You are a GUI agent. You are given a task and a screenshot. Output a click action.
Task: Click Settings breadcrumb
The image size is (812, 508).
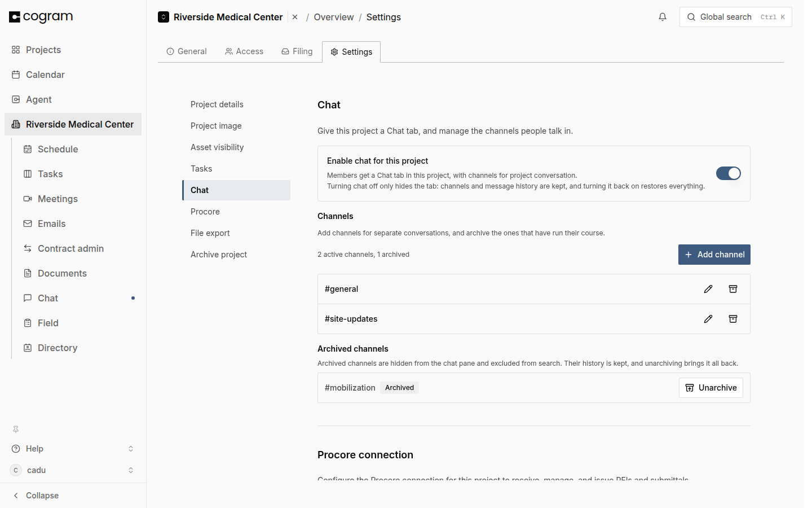point(383,17)
